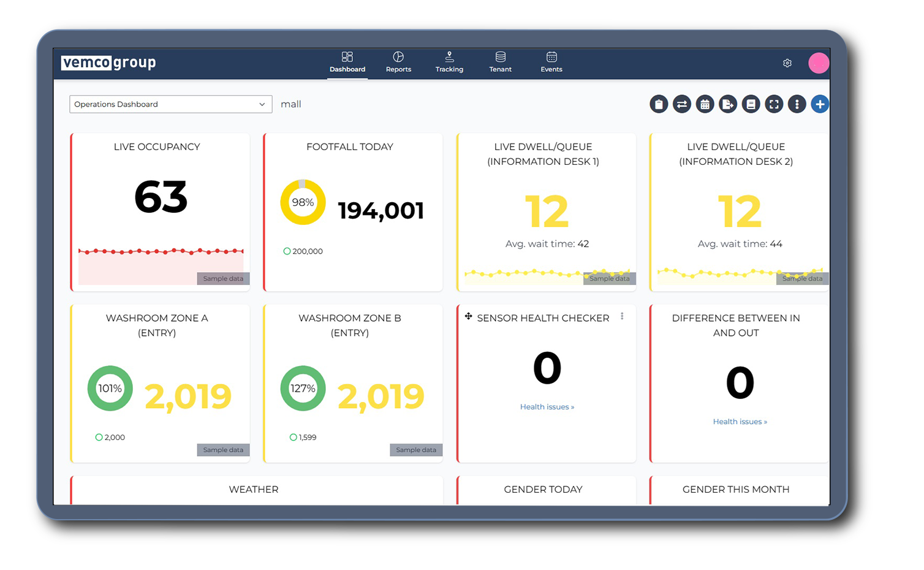The width and height of the screenshot is (924, 570).
Task: Click the clipboard icon in the top toolbar
Action: tap(659, 104)
